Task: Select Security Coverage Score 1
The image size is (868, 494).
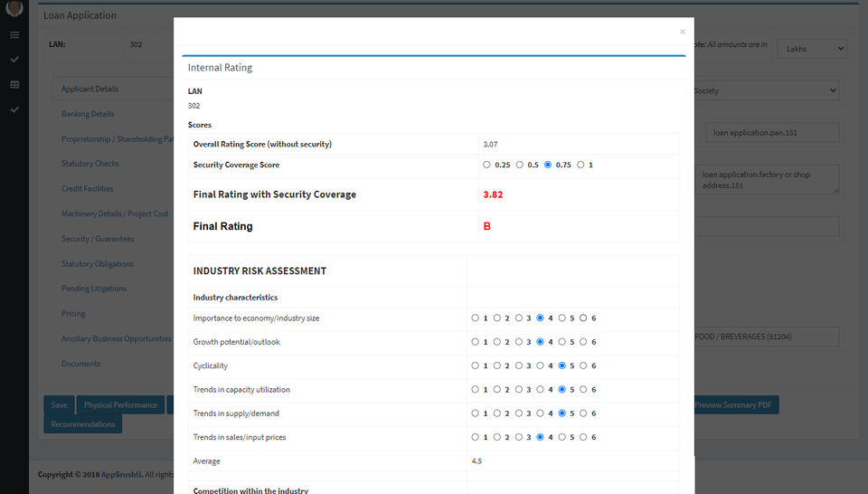Action: click(580, 165)
